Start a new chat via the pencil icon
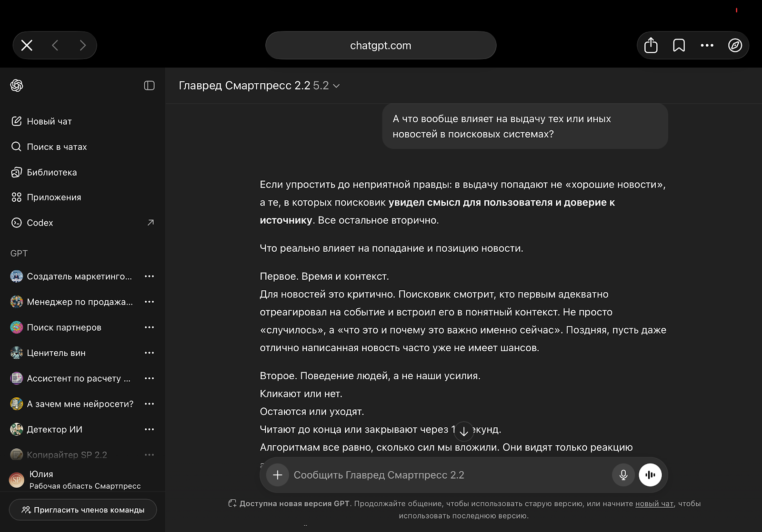The height and width of the screenshot is (532, 762). pos(17,121)
